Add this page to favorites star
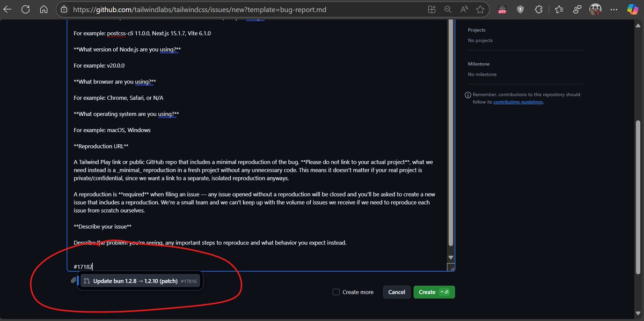Image resolution: width=644 pixels, height=321 pixels. (x=480, y=10)
